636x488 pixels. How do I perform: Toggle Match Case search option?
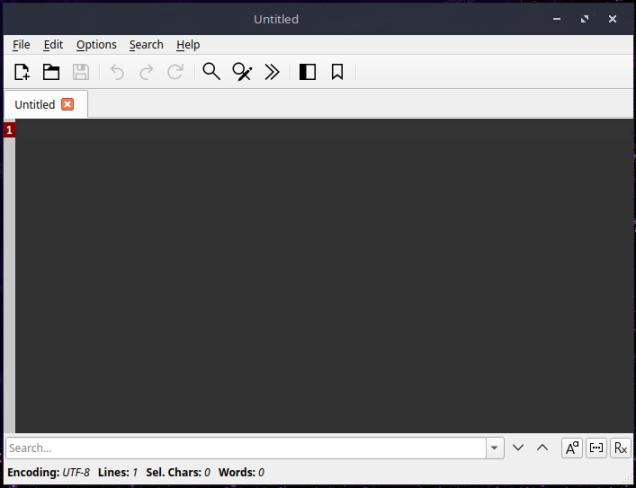pos(572,448)
